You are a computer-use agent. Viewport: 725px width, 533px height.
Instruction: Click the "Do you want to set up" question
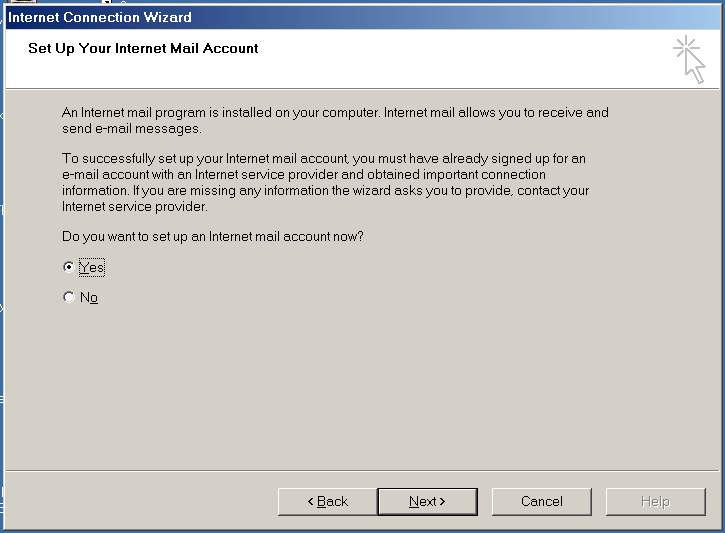(x=212, y=236)
